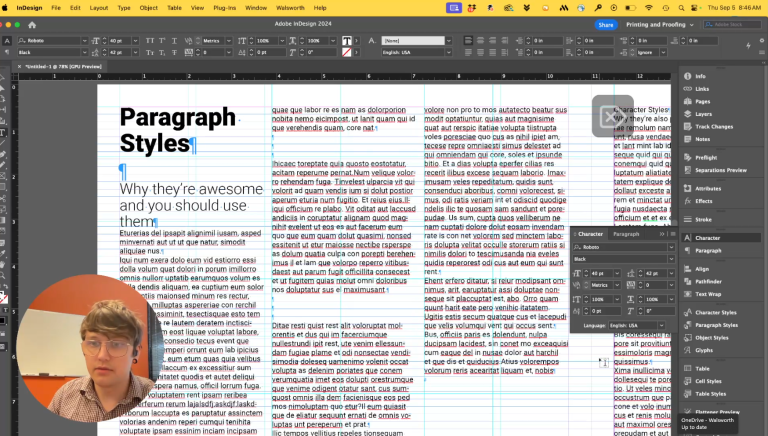Collapse Character panel with double-arrow icon

662,234
